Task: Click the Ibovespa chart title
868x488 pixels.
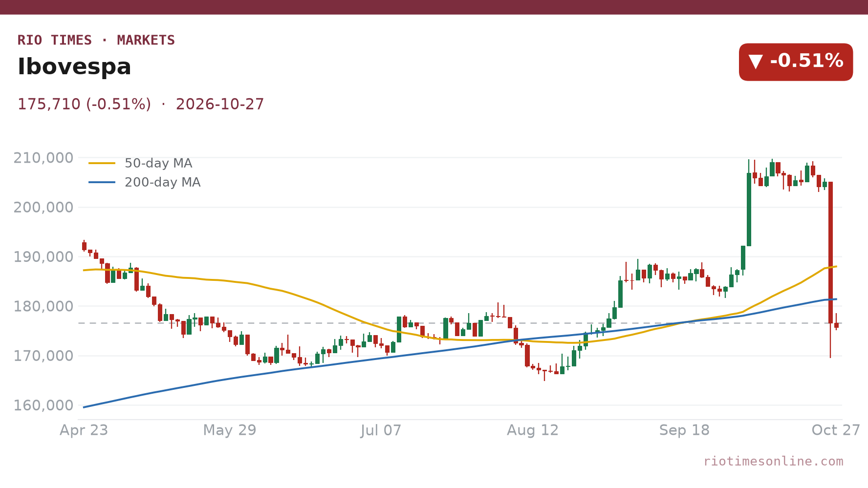Action: pyautogui.click(x=74, y=67)
